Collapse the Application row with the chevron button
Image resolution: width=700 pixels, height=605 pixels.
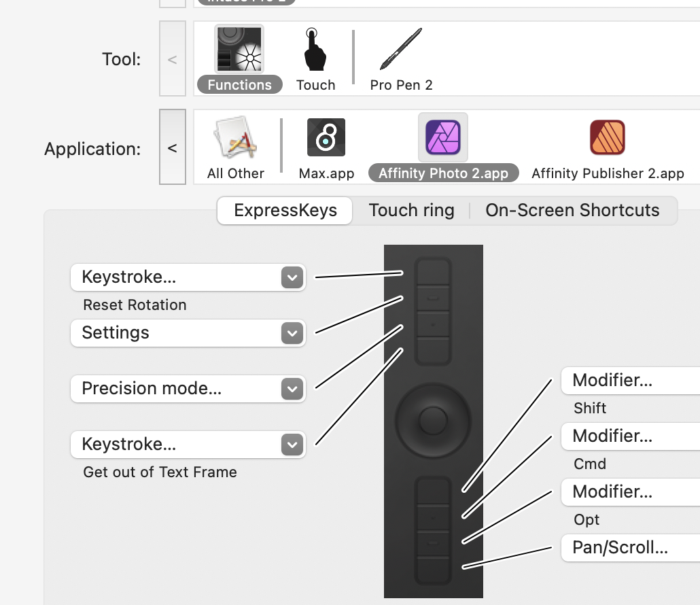pos(173,148)
